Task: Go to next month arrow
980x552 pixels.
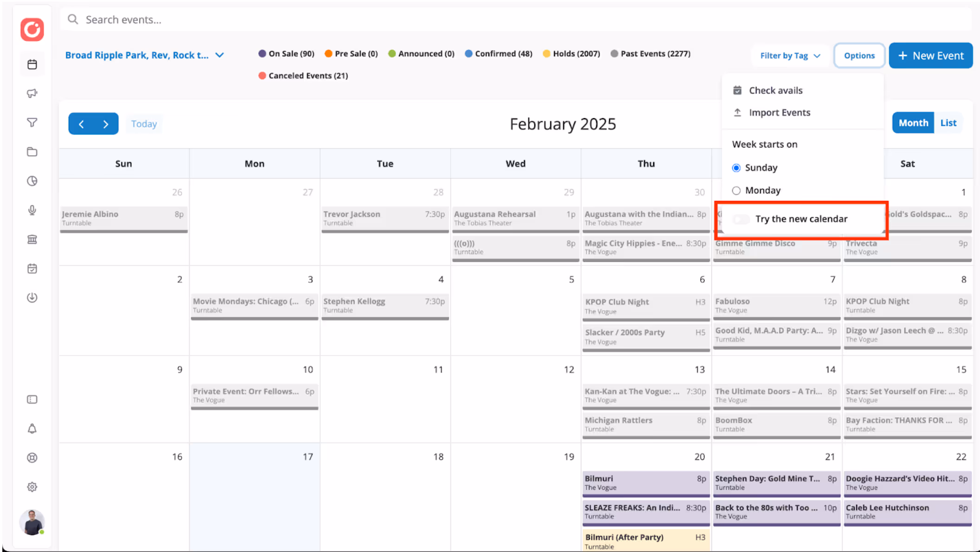Action: pyautogui.click(x=106, y=124)
